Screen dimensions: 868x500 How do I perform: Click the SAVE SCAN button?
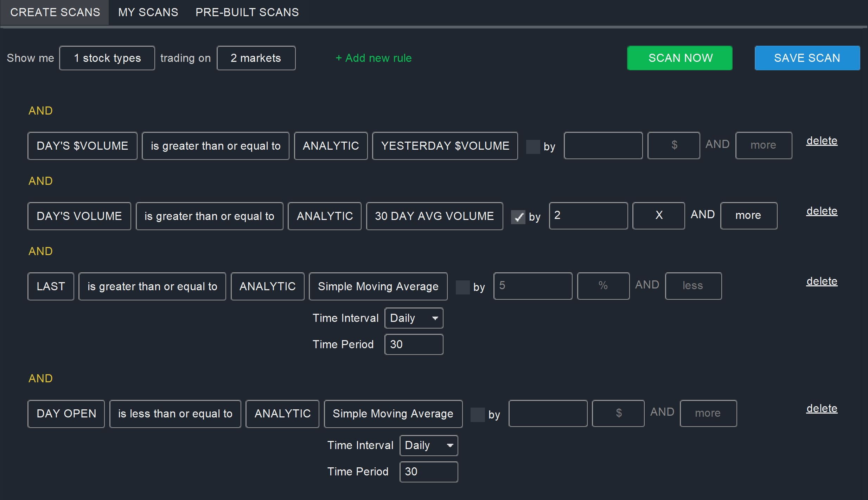[806, 58]
